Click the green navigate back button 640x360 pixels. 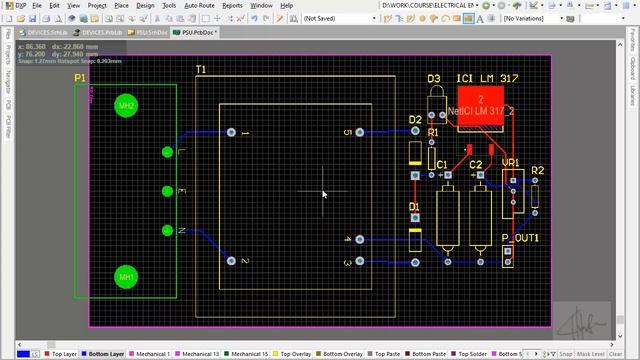tap(486, 6)
